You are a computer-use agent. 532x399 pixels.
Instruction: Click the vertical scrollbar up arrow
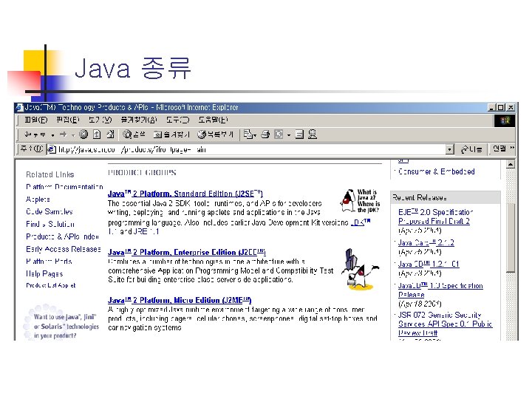(x=511, y=164)
